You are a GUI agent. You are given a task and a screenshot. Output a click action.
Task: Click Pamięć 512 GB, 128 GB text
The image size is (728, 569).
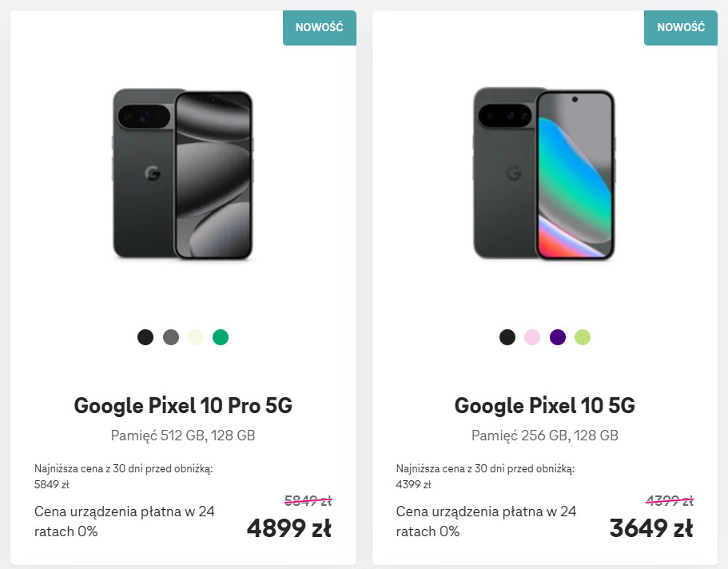pos(183,436)
